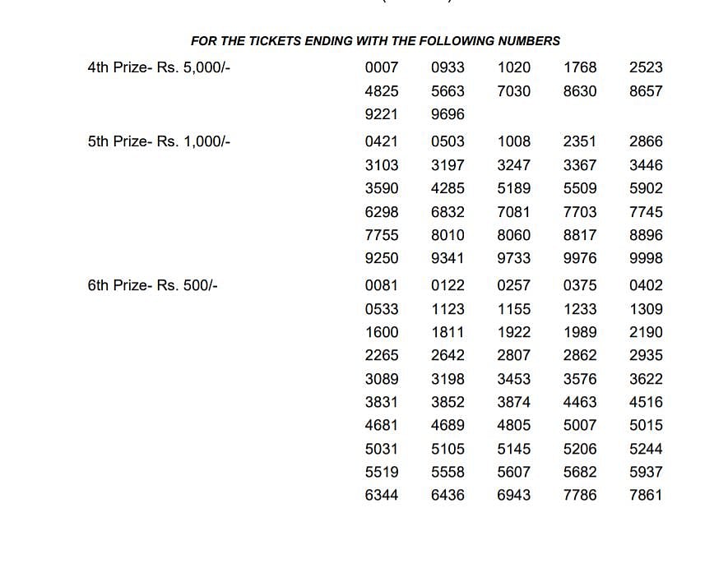Click the number 5937
The image size is (728, 568).
(646, 473)
